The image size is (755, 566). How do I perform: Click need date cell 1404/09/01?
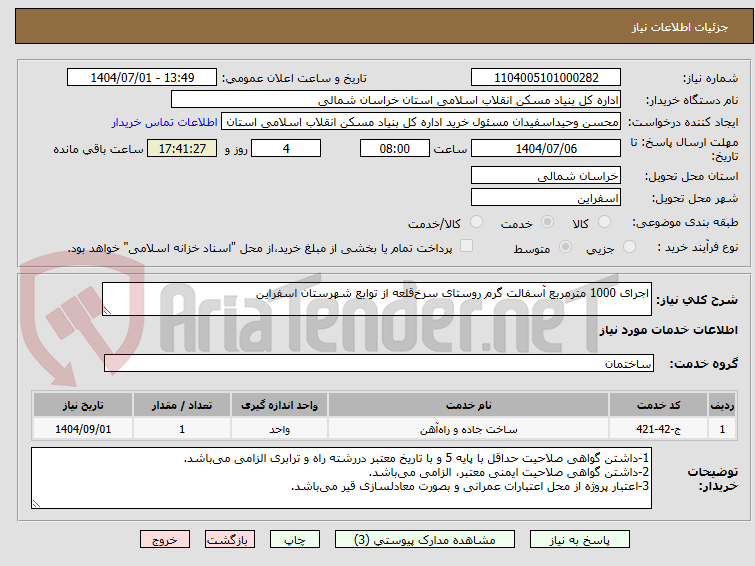[x=83, y=429]
